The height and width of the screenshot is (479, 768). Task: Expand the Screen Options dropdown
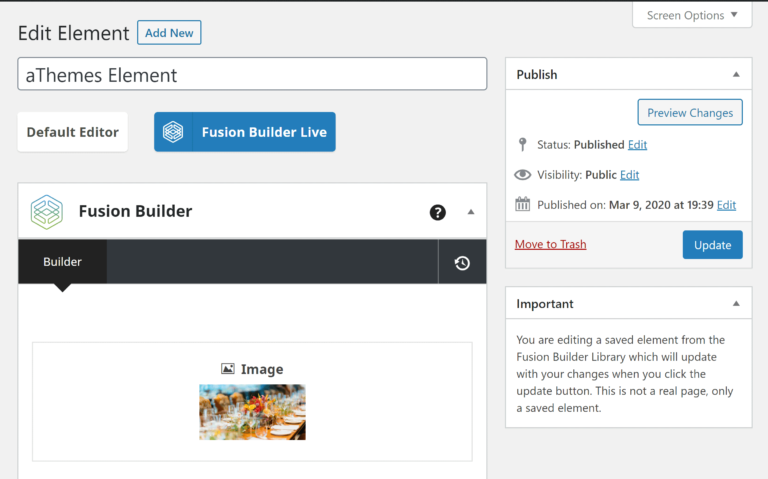coord(692,15)
